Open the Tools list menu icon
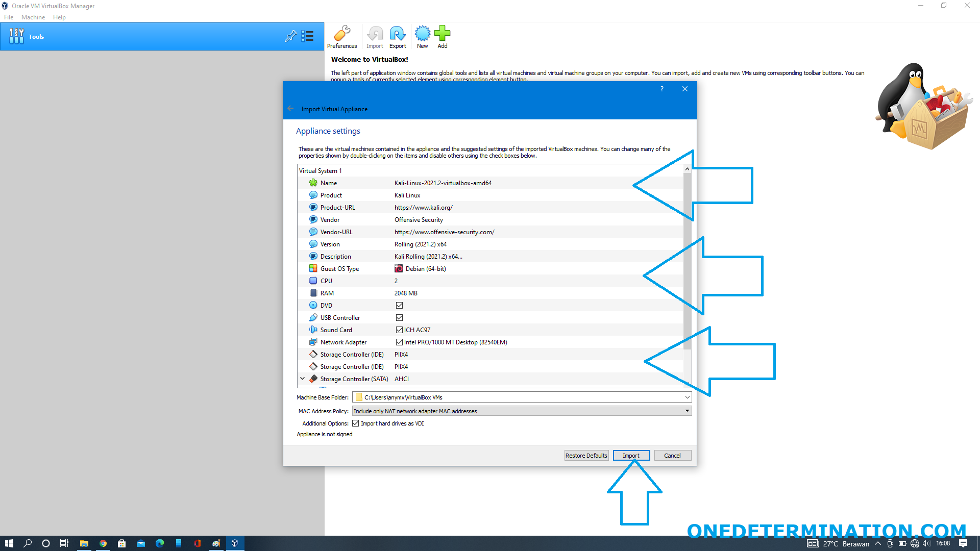This screenshot has width=980, height=551. [307, 36]
